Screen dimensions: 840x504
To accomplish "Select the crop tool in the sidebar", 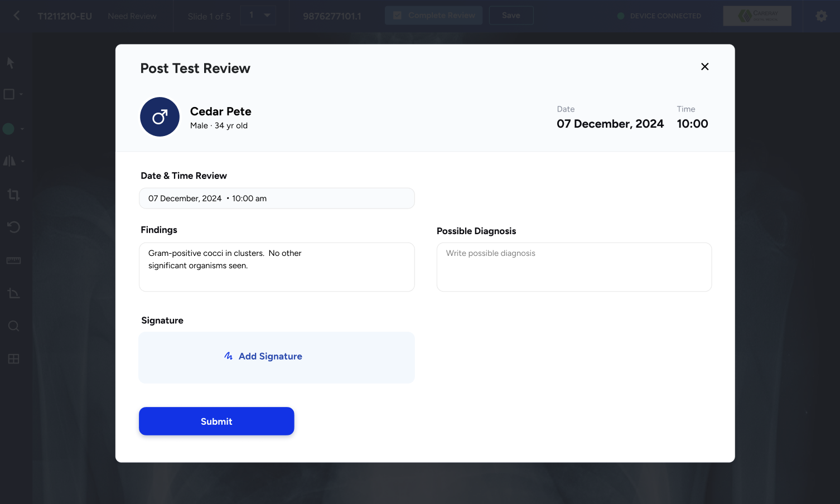I will pos(13,194).
